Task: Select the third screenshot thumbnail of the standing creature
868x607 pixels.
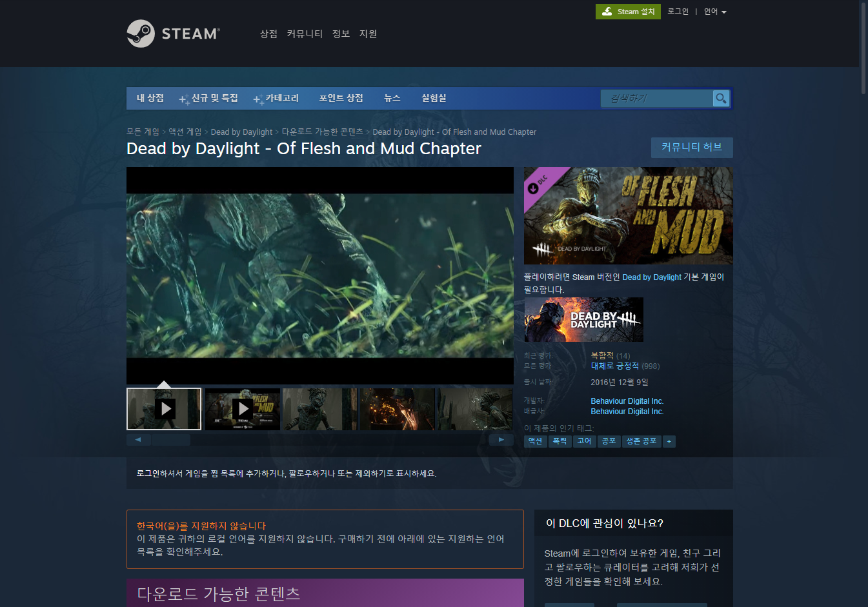Action: 319,409
